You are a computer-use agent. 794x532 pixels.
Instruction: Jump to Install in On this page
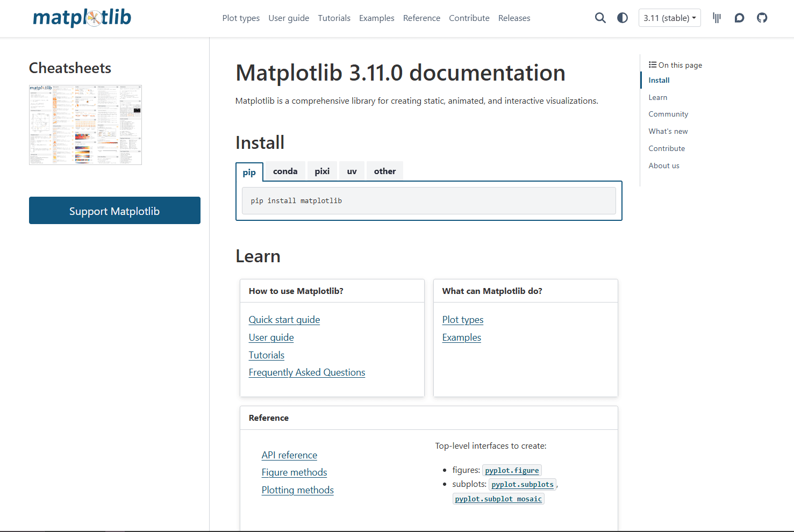659,80
